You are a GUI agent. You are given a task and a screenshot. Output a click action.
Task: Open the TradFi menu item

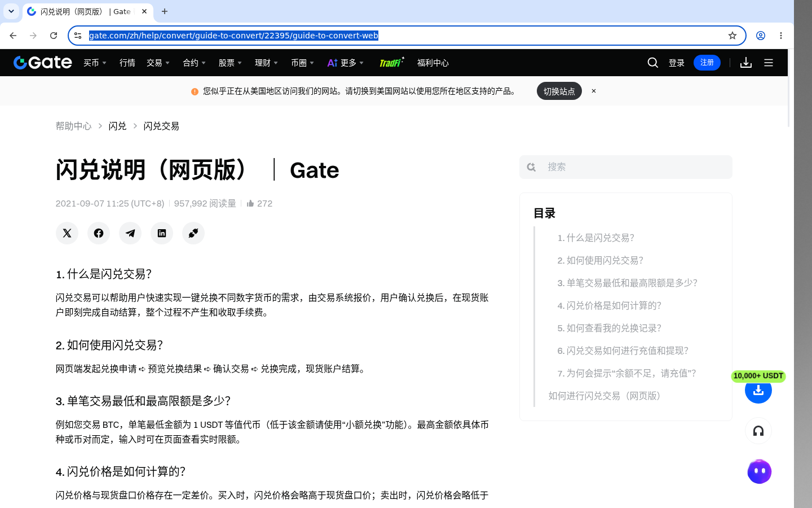tap(391, 62)
